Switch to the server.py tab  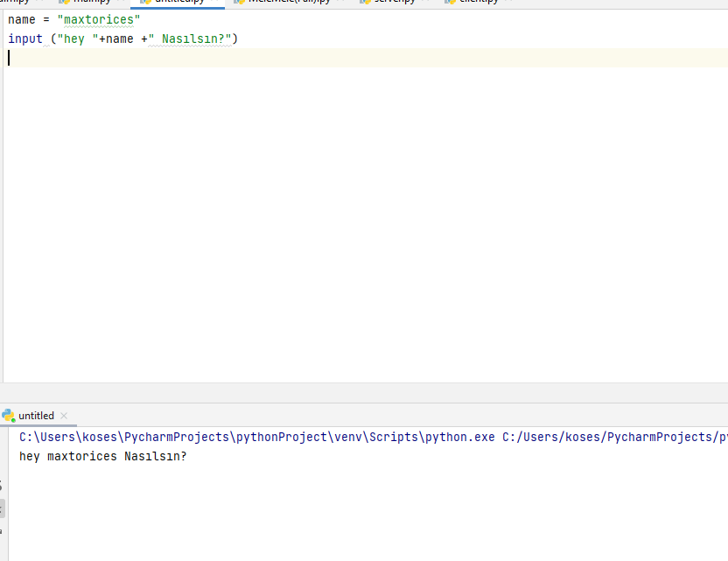(x=394, y=3)
